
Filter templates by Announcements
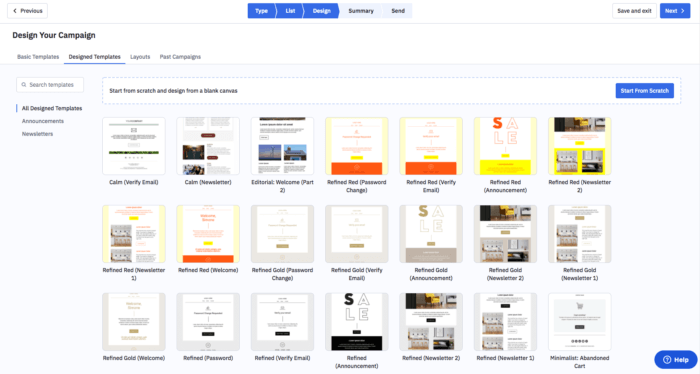(x=43, y=121)
